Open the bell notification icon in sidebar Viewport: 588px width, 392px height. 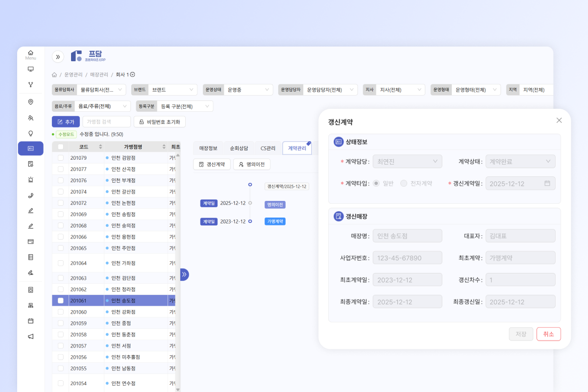(x=30, y=179)
